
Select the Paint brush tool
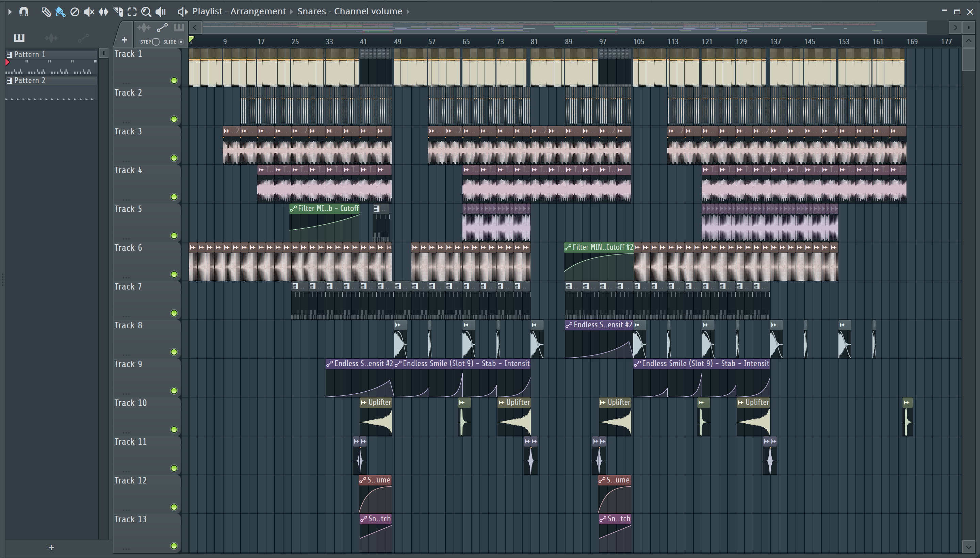60,12
